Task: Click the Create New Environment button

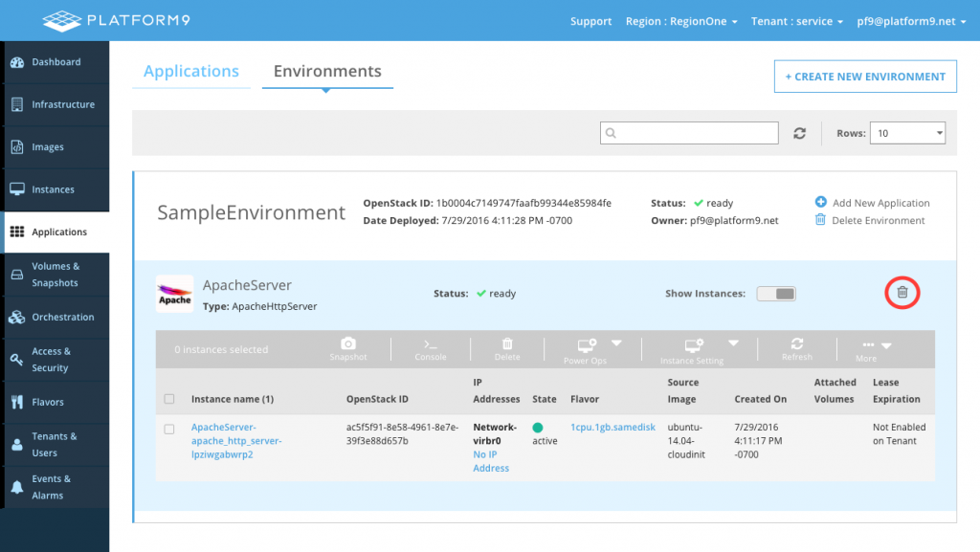Action: coord(864,77)
